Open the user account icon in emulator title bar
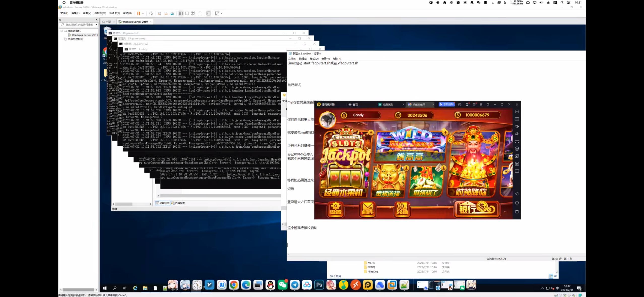Viewport: 644px width, 297px height. coord(467,104)
